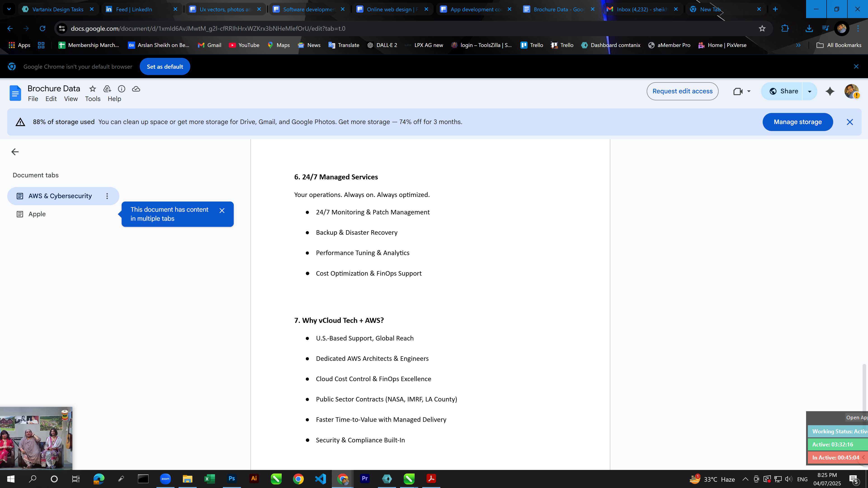Expand the Meet camera dropdown arrow

coord(749,91)
